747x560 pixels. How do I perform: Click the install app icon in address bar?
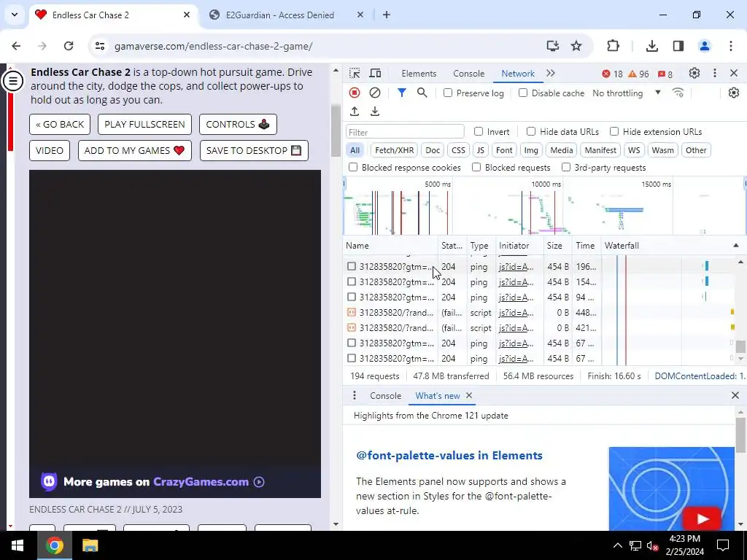point(553,46)
